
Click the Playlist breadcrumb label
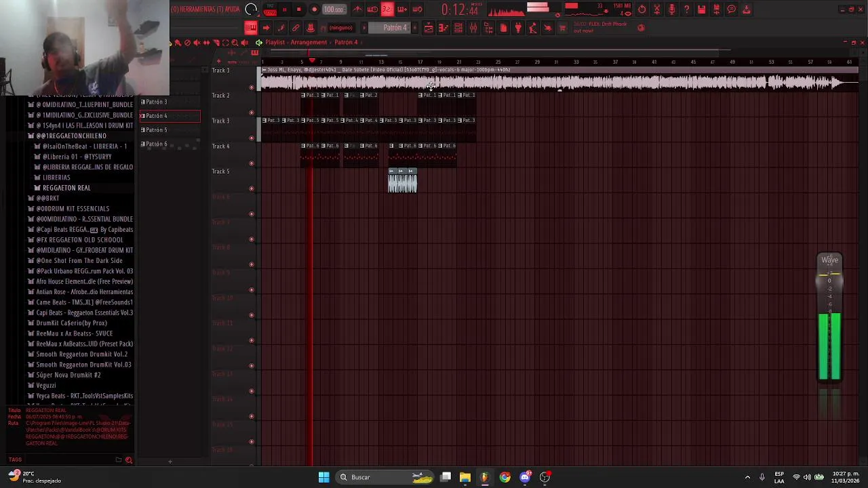click(x=275, y=42)
